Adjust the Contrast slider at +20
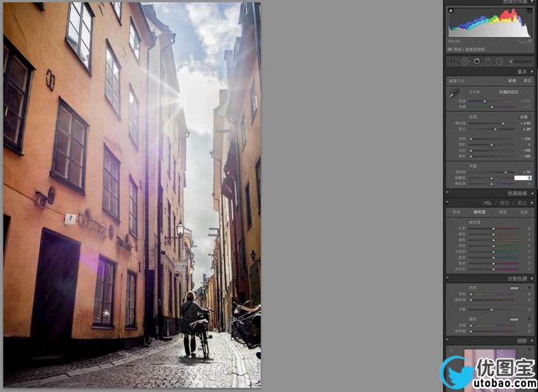Viewport: 538px width, 392px height. [x=496, y=129]
